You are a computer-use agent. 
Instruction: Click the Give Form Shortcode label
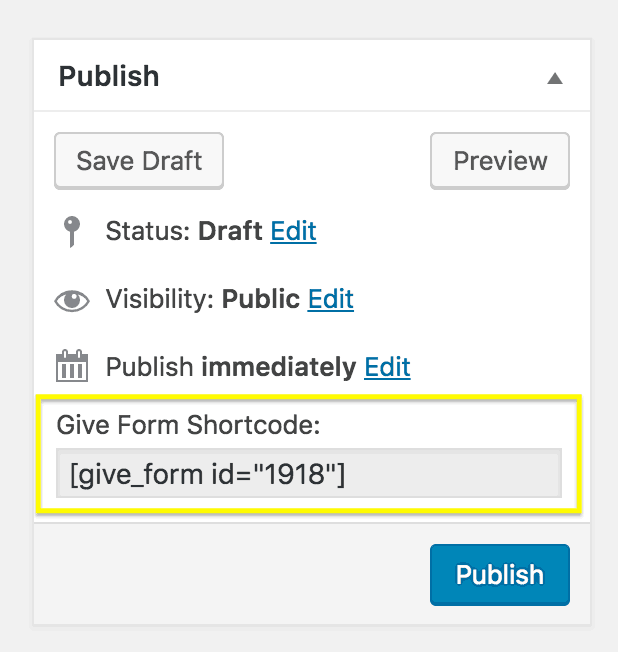coord(188,425)
